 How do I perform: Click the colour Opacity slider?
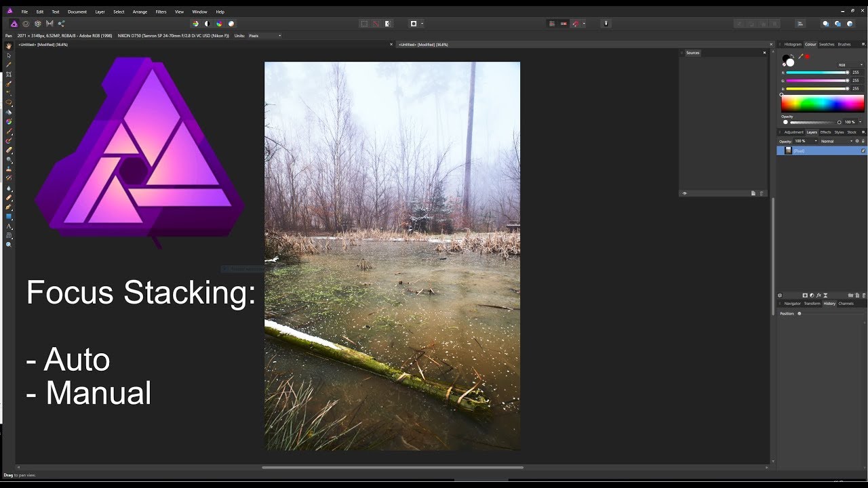[x=814, y=122]
